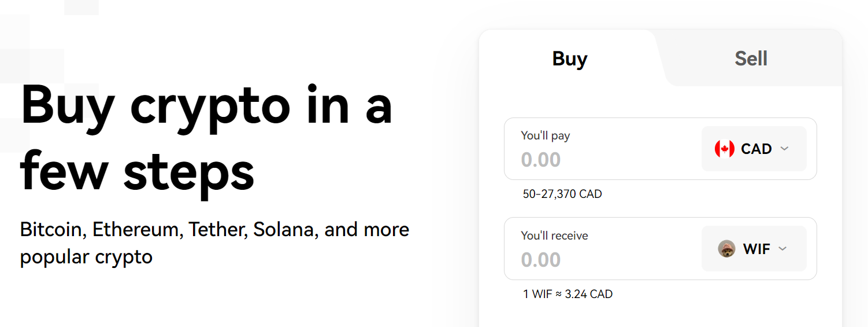Expand the WIF crypto chevron arrow
This screenshot has width=868, height=327.
click(782, 249)
